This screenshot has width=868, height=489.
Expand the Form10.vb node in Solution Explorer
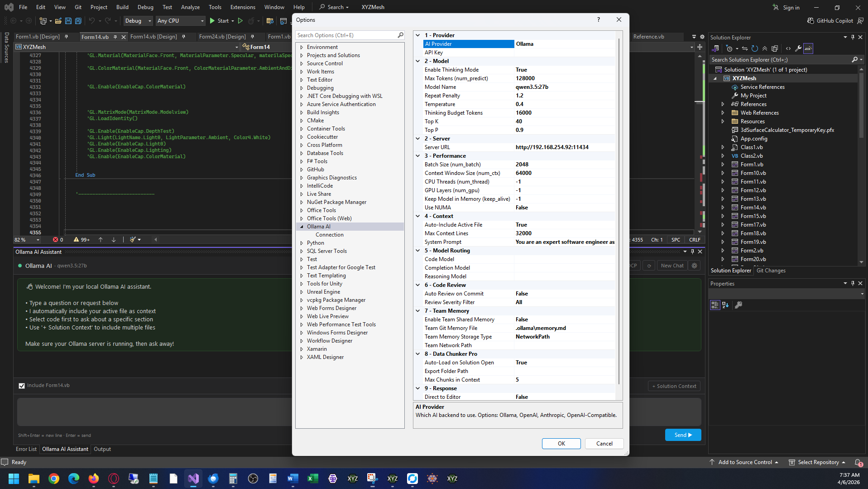(x=723, y=173)
